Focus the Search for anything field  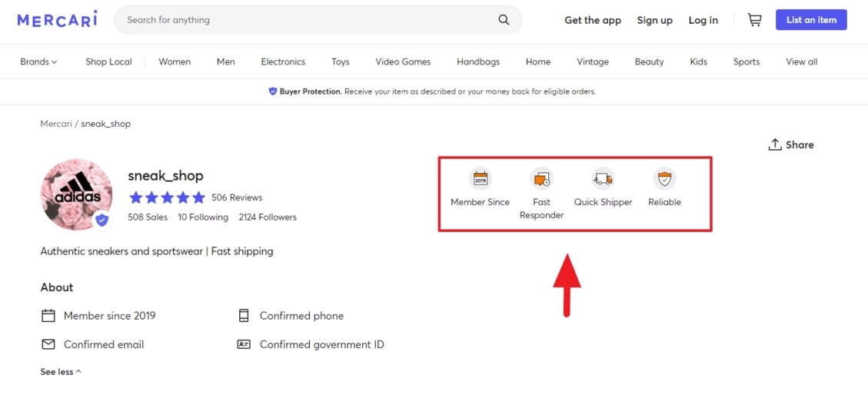click(318, 20)
